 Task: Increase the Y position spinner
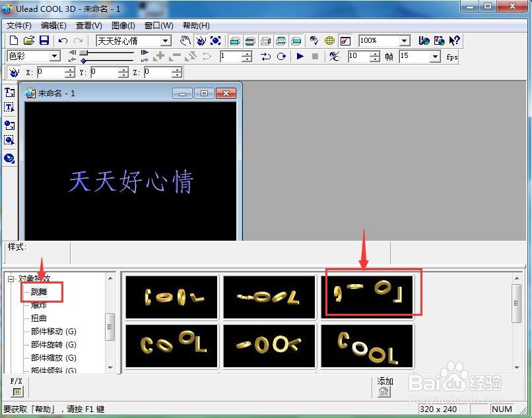[x=123, y=69]
